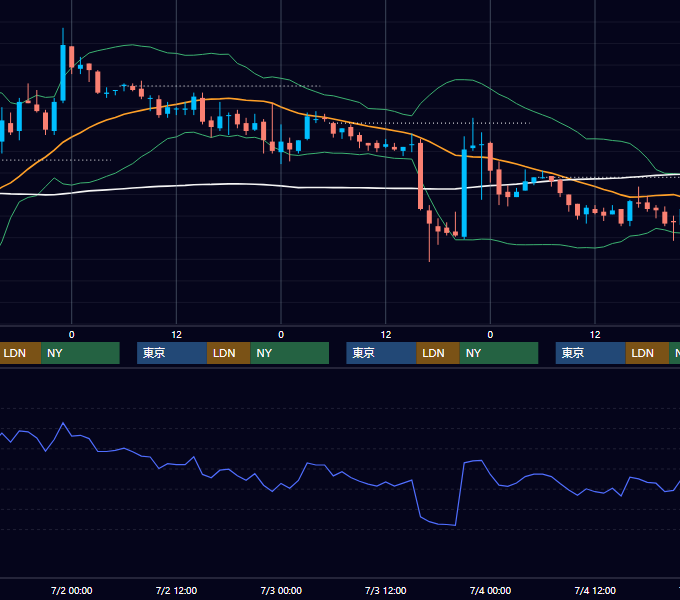Click the tall blue candle at 7/2 00:00
680x600 pixels.
click(x=63, y=73)
